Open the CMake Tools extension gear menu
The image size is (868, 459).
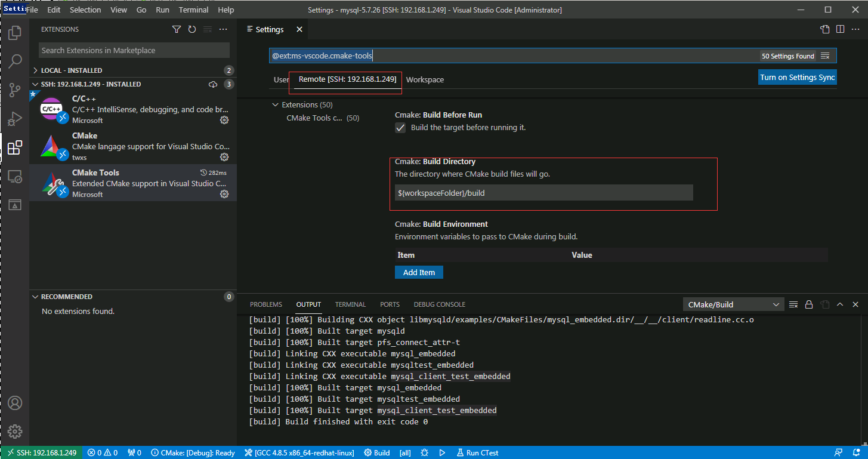click(x=224, y=194)
